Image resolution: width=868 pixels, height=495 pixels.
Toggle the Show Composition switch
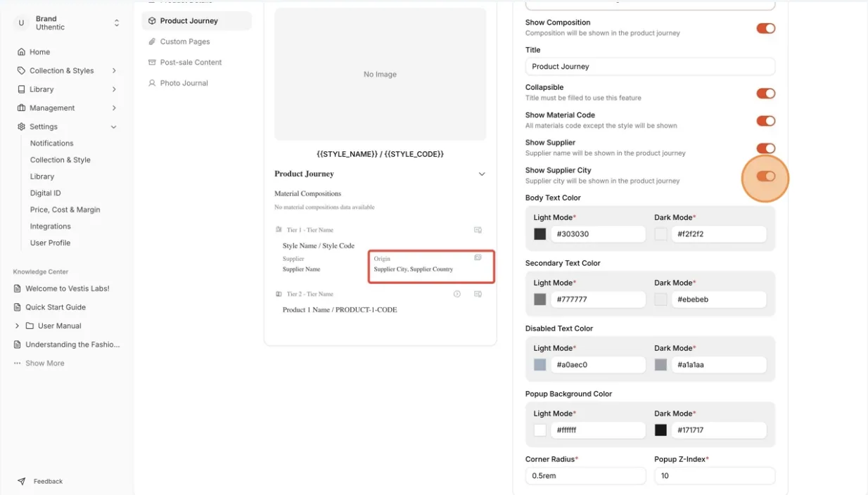pos(765,28)
